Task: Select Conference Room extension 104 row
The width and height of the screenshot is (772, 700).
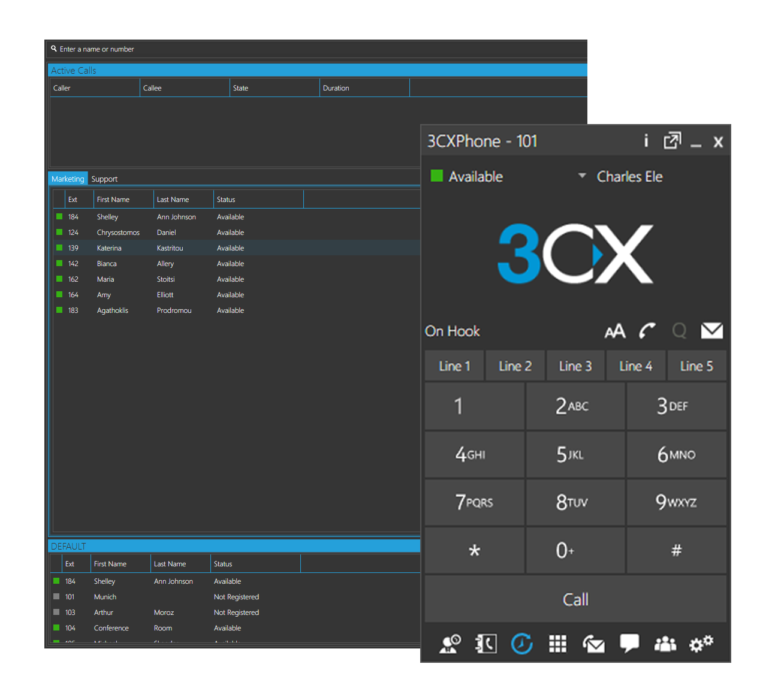Action: tap(235, 628)
